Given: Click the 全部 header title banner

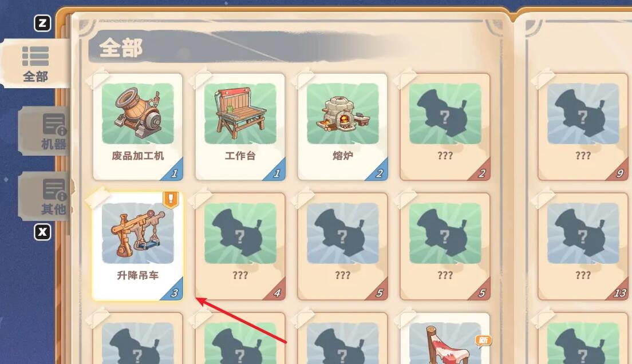Looking at the screenshot, I should 121,48.
